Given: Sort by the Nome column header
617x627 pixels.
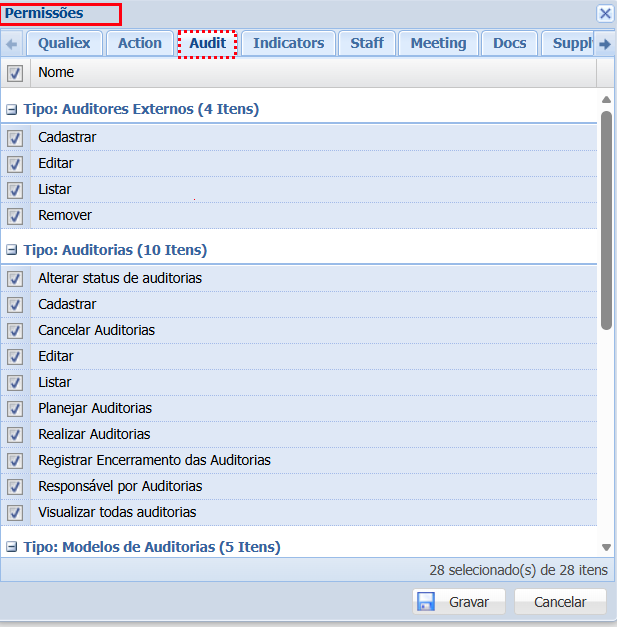Looking at the screenshot, I should coord(300,73).
